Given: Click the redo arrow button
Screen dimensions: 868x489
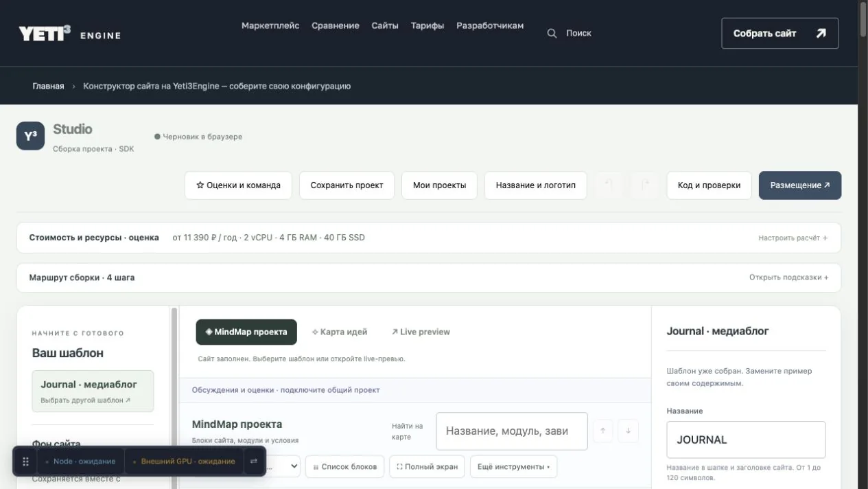Looking at the screenshot, I should 644,185.
